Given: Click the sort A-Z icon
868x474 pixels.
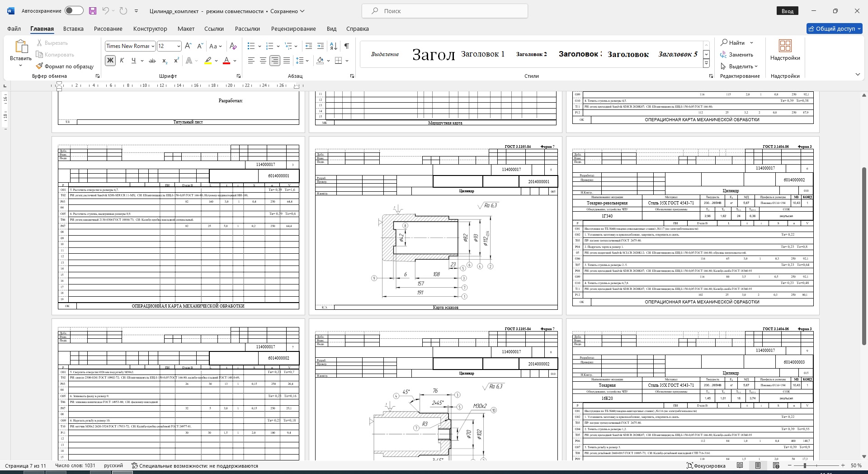Looking at the screenshot, I should point(334,46).
